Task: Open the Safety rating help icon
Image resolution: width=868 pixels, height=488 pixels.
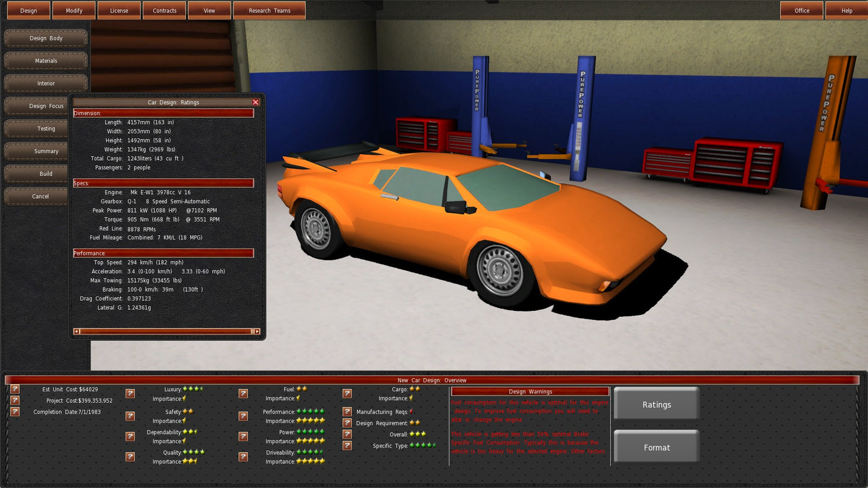Action: (x=130, y=416)
